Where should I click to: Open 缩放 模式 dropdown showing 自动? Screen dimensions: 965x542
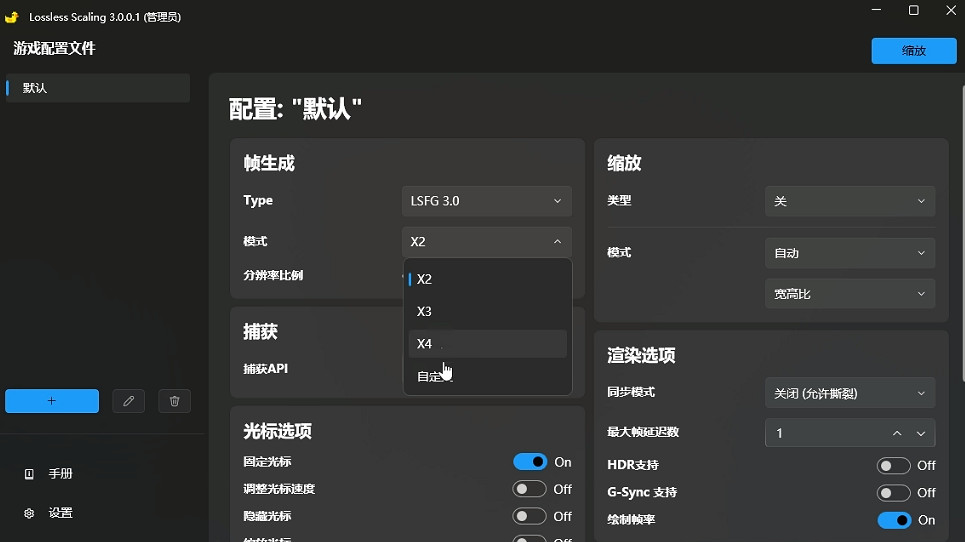850,253
